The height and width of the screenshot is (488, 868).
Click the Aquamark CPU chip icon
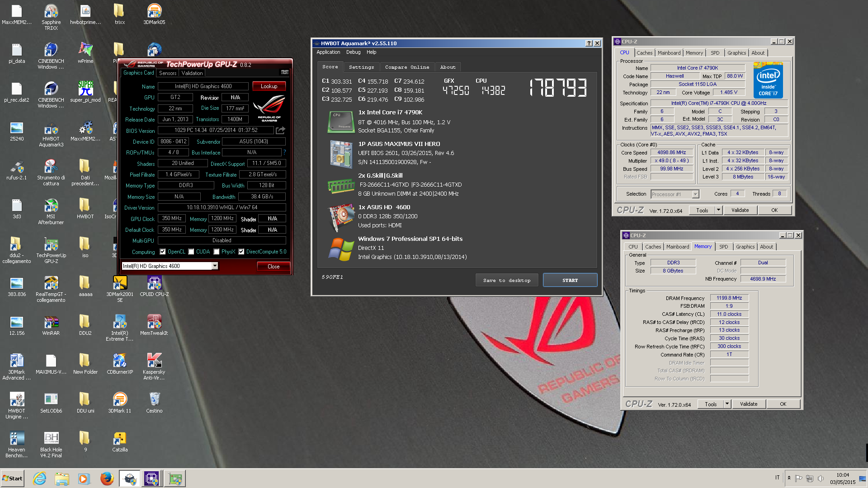tap(341, 122)
